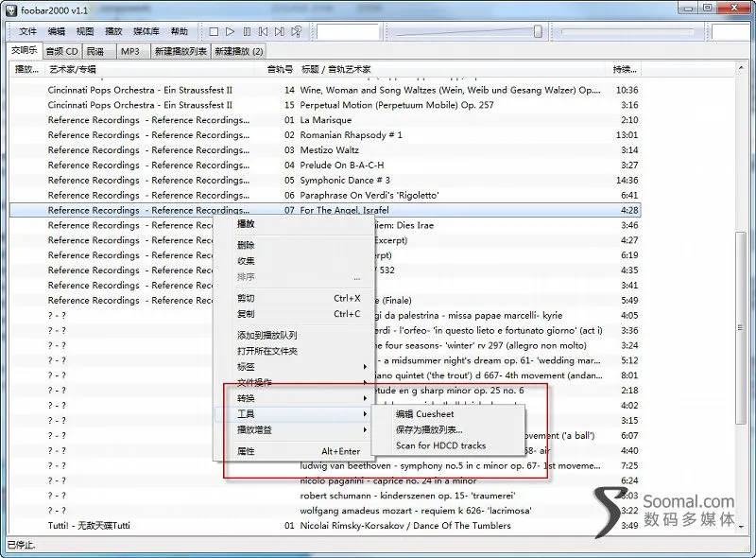Select track robert schumann kinderszenen 'traumerei'
This screenshot has width=756, height=558.
[x=325, y=496]
